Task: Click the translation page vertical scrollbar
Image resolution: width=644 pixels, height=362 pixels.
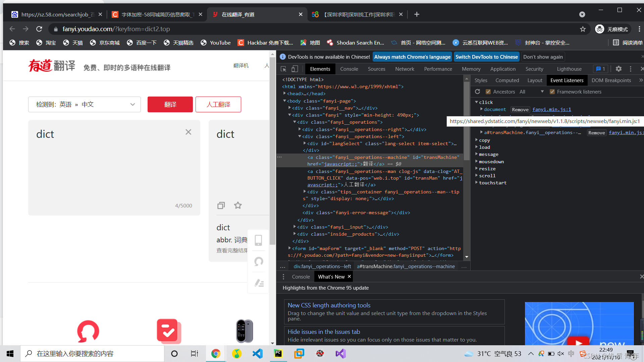Action: pos(272,151)
